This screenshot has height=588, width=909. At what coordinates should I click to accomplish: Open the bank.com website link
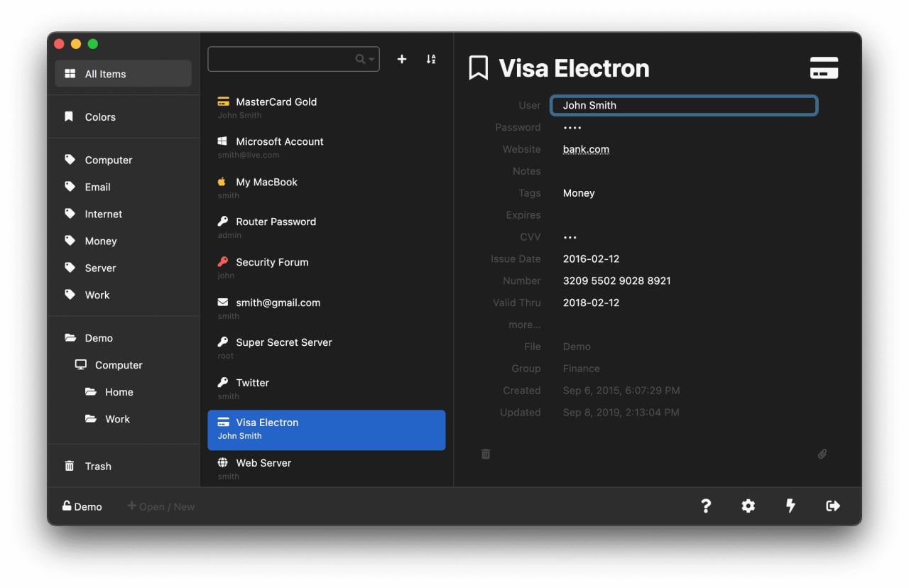point(586,149)
